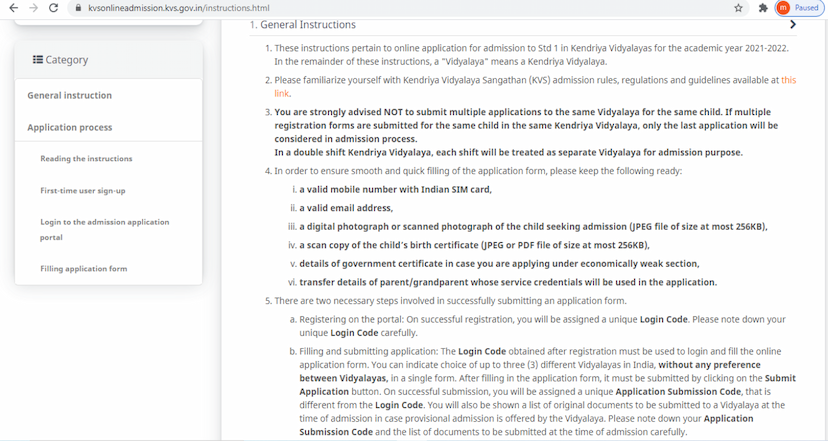This screenshot has height=441, width=828.
Task: Select General instruction in the sidebar
Action: [x=70, y=95]
